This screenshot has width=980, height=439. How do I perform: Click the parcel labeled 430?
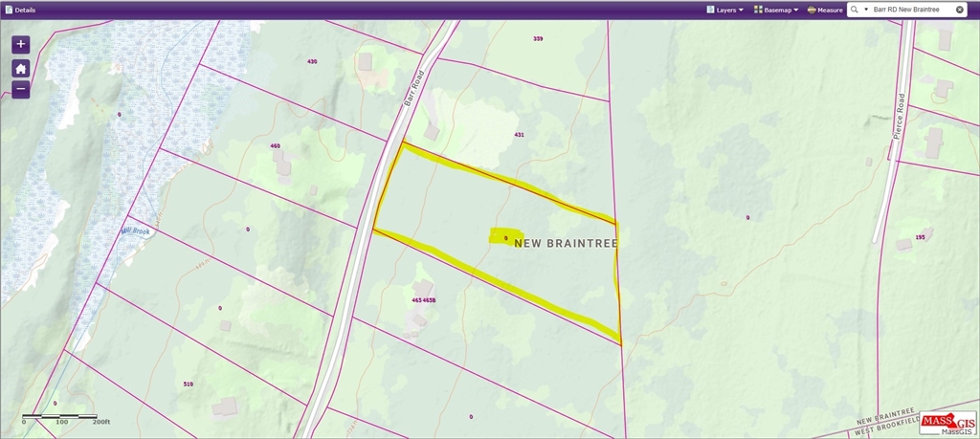(x=312, y=61)
